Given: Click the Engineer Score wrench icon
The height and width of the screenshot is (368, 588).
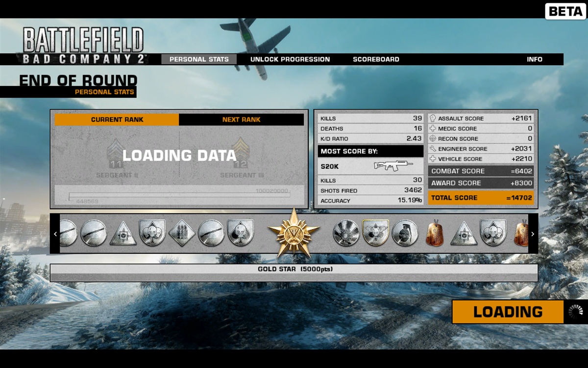Looking at the screenshot, I should 433,149.
